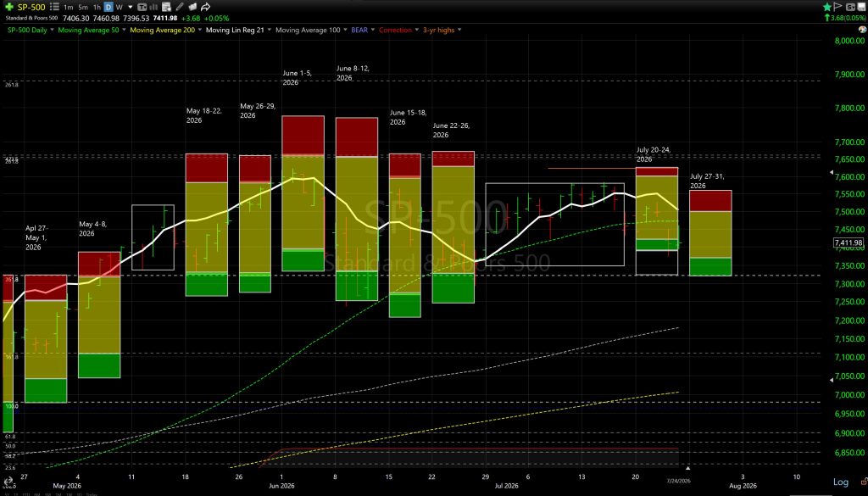Click the share arrow icon
The width and height of the screenshot is (868, 496).
click(205, 7)
